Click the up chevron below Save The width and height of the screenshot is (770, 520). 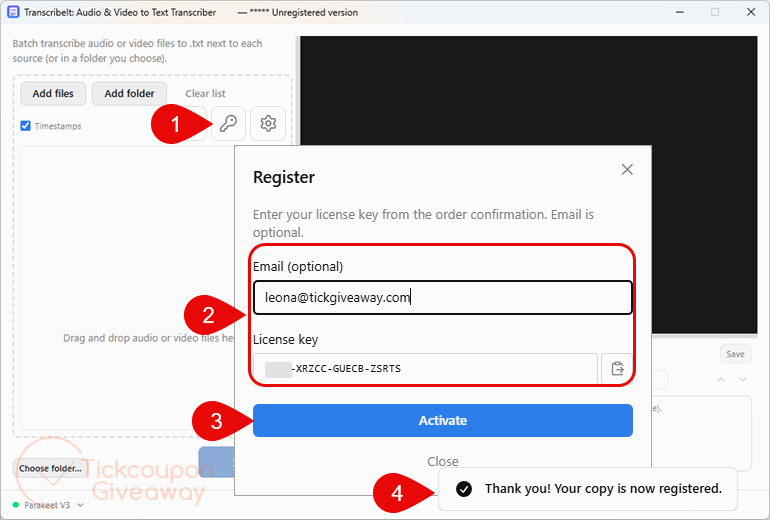[721, 379]
